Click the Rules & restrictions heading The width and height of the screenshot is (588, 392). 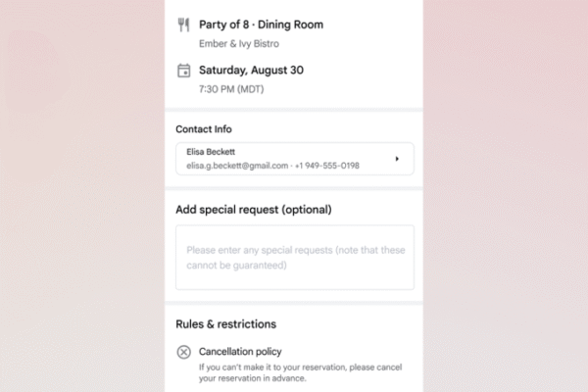[225, 324]
